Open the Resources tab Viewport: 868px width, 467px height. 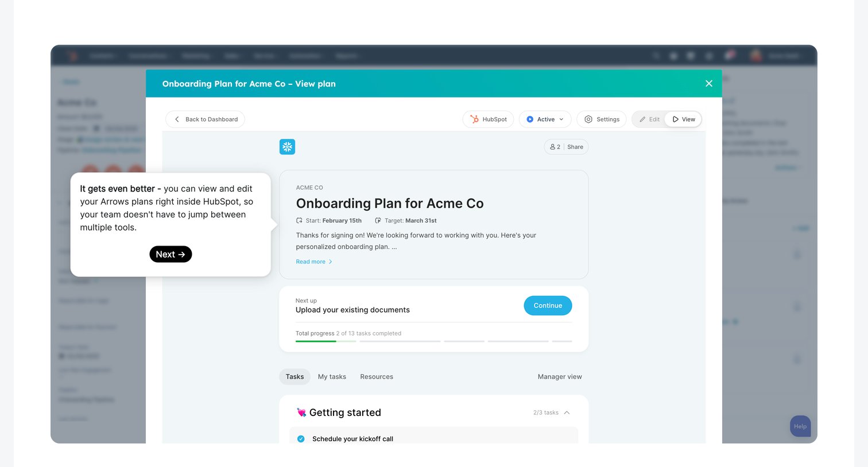(377, 377)
